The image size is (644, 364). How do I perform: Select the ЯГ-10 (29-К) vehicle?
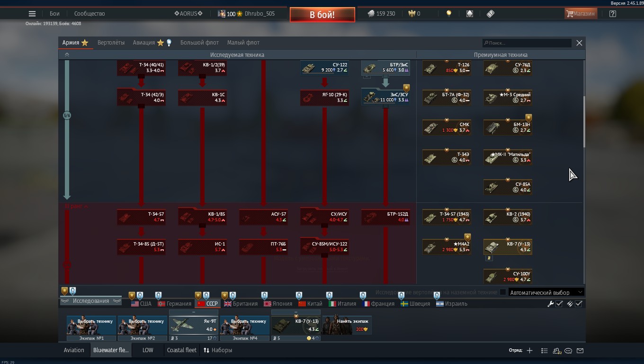(x=324, y=97)
